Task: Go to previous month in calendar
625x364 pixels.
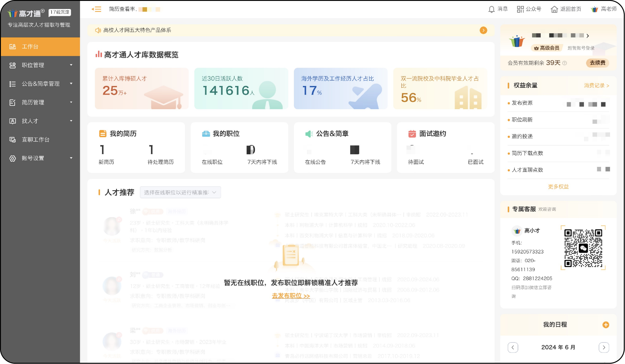Action: point(513,347)
